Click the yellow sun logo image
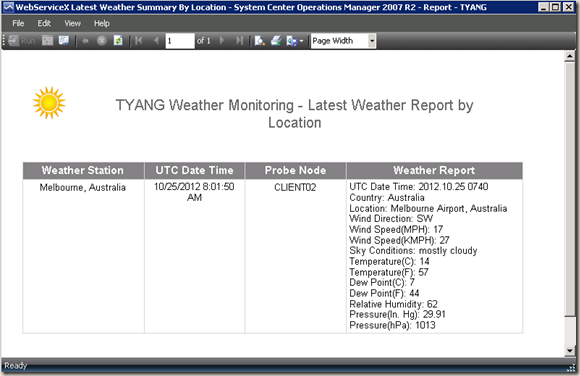Viewport: 580px width, 376px height. pyautogui.click(x=49, y=103)
